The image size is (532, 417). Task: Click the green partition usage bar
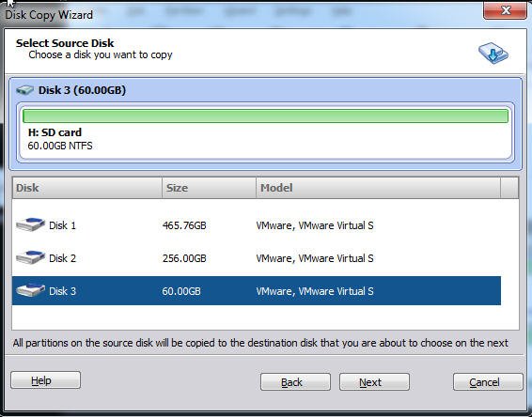point(265,116)
